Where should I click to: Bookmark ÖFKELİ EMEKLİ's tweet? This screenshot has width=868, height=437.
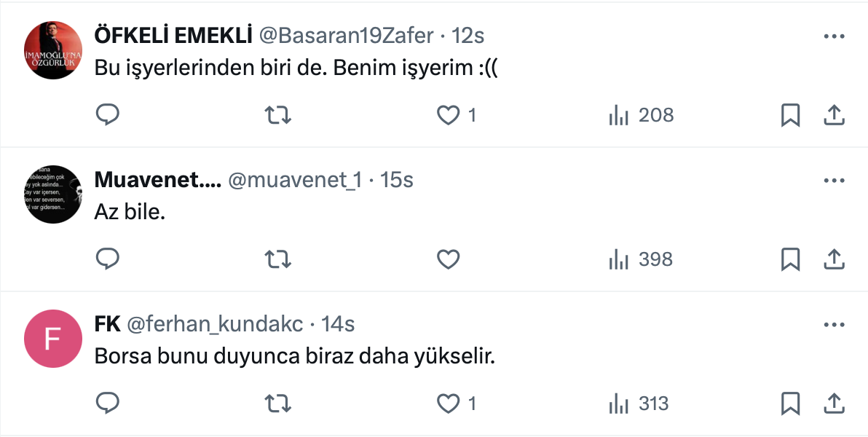point(790,115)
